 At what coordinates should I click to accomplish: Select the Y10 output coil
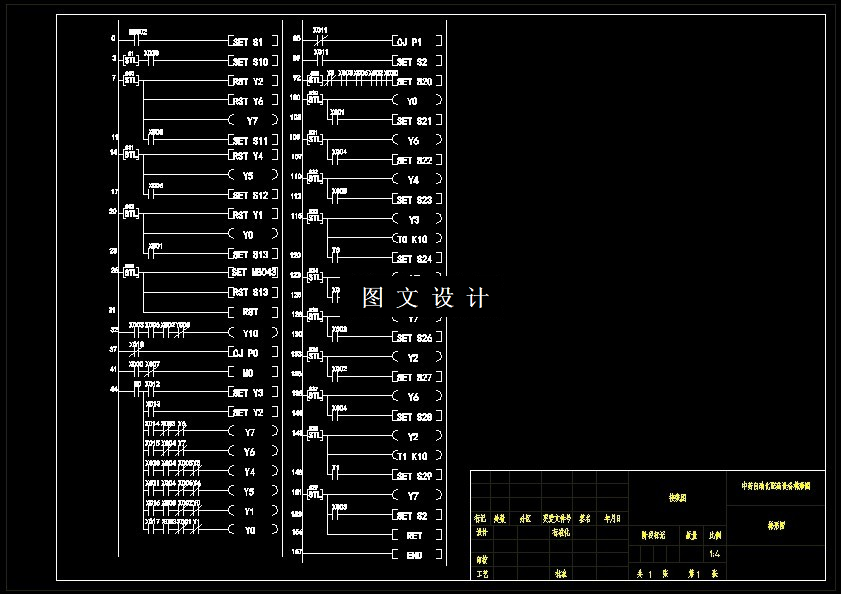[253, 333]
